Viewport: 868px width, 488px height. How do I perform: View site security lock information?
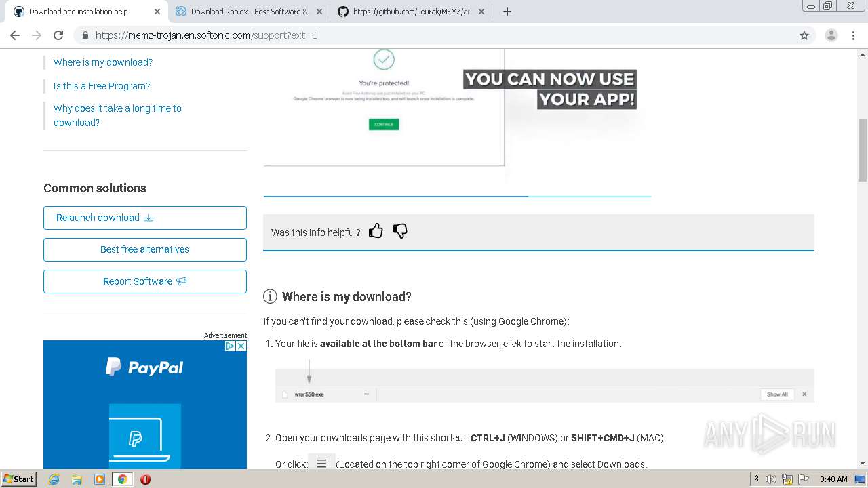(x=85, y=35)
